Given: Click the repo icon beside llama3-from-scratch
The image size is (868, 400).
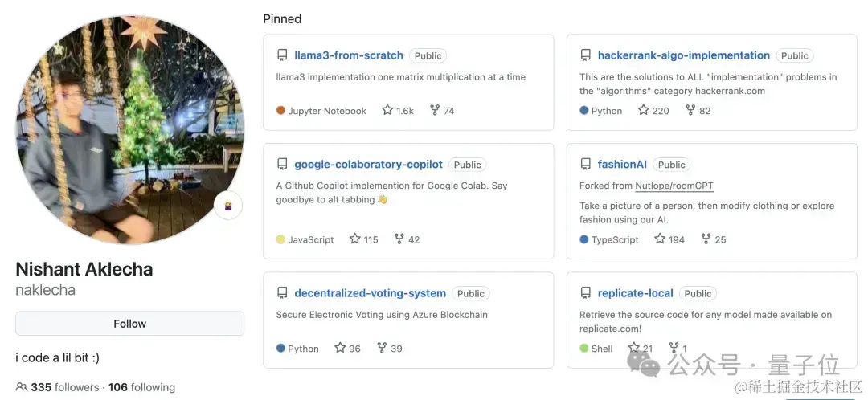Looking at the screenshot, I should [x=282, y=55].
